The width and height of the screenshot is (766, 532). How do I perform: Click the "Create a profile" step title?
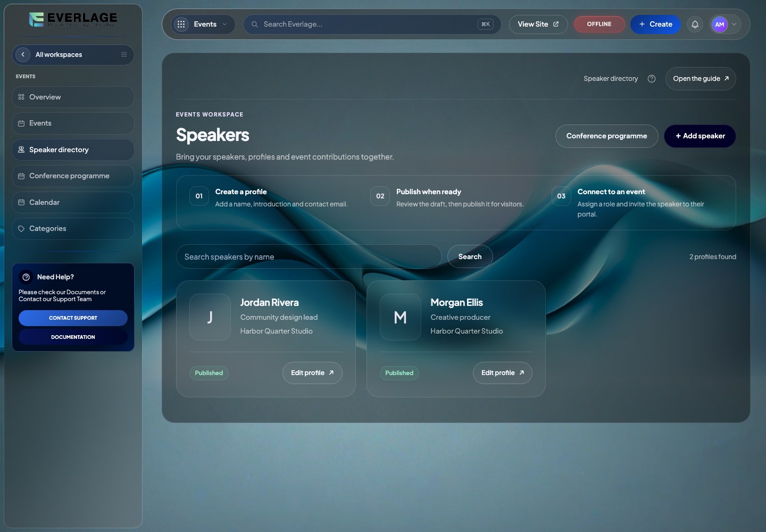tap(241, 192)
